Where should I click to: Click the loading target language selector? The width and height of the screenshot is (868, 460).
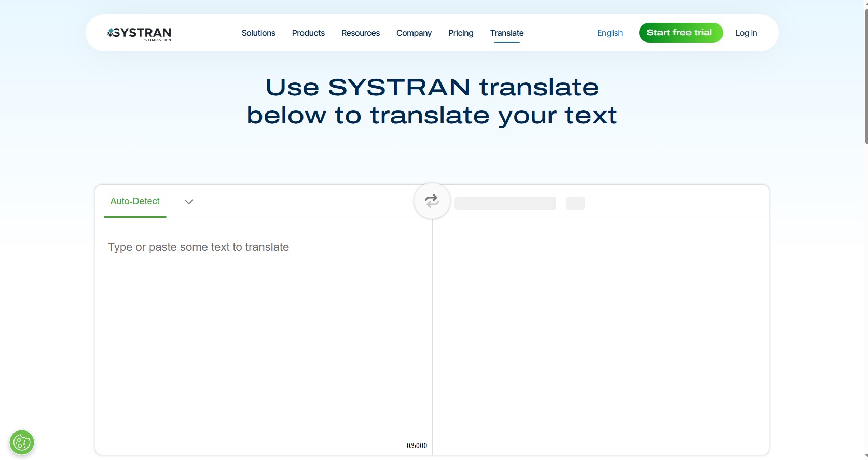(505, 203)
